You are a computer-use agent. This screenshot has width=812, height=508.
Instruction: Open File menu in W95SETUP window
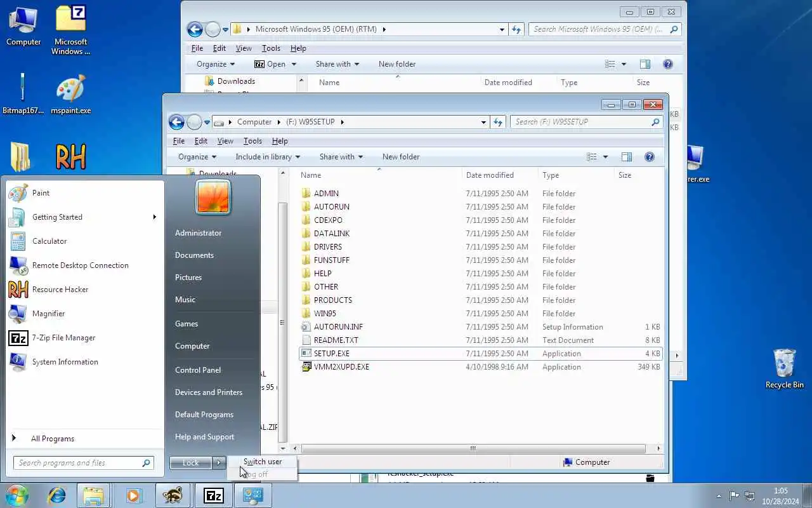(x=179, y=141)
